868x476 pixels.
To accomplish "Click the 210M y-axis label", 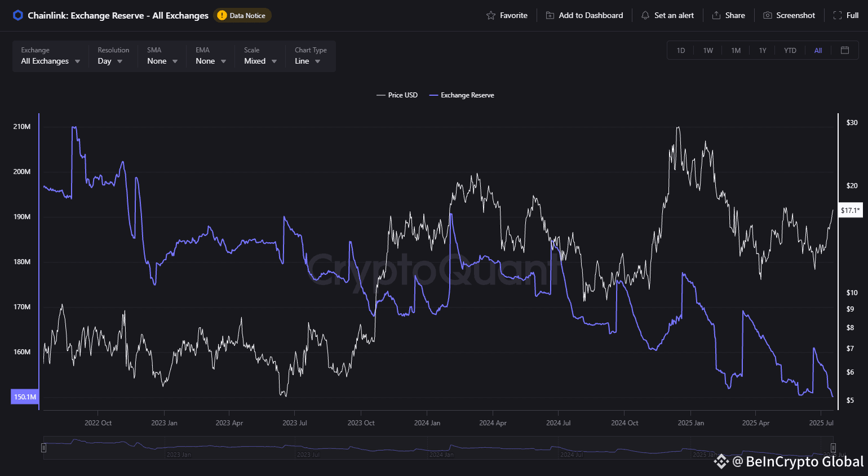I will point(22,127).
